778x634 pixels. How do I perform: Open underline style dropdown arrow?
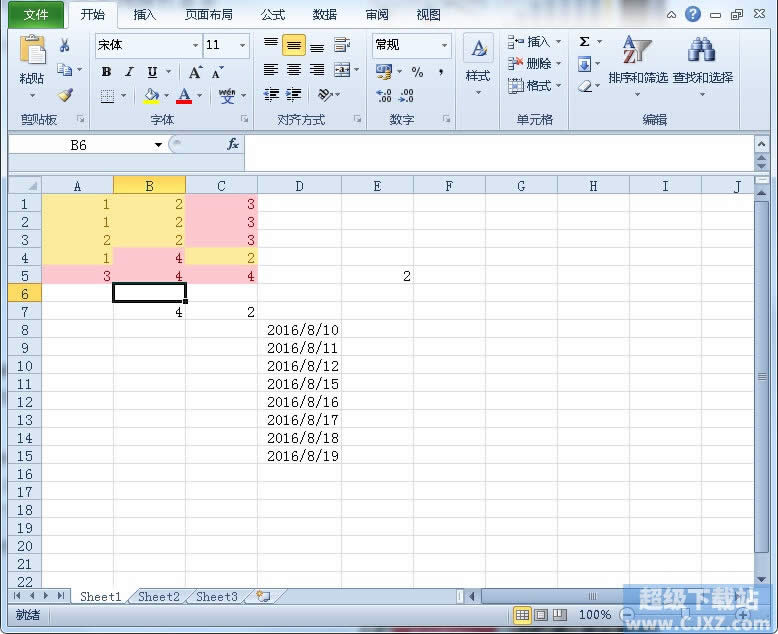pyautogui.click(x=169, y=72)
